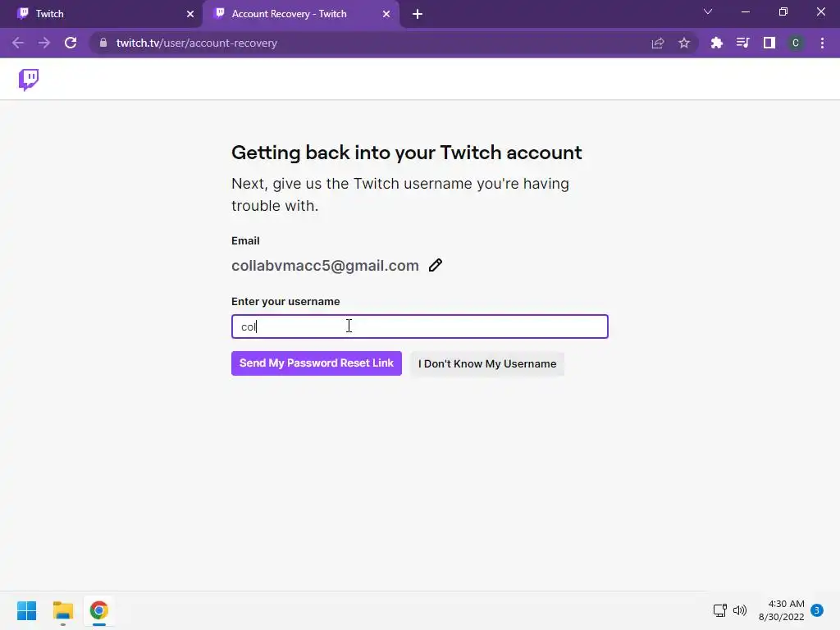Click the address bar URL
Image resolution: width=840 pixels, height=630 pixels.
coord(197,43)
